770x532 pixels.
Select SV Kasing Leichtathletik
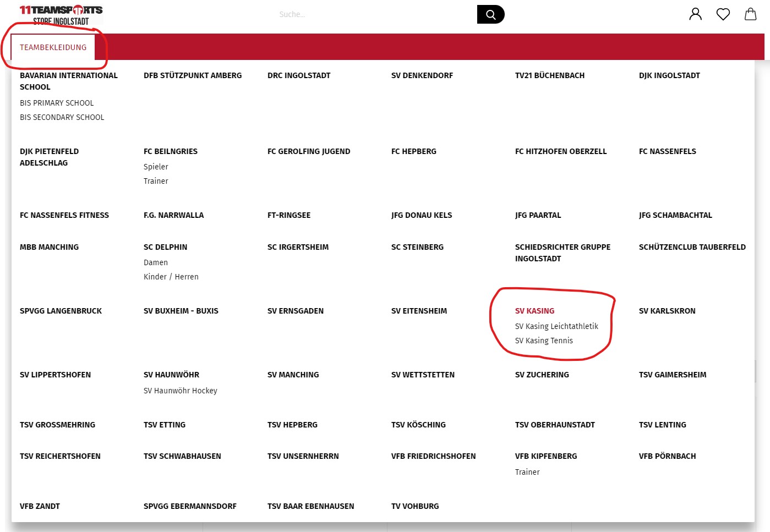(556, 326)
